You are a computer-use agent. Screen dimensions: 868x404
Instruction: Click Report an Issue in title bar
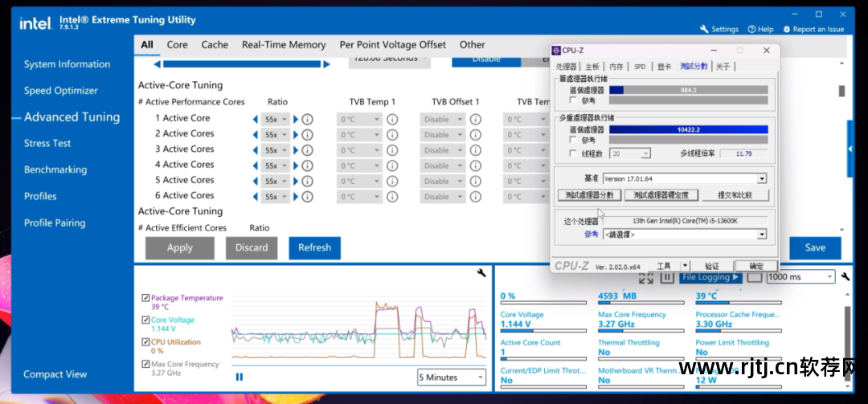point(813,29)
